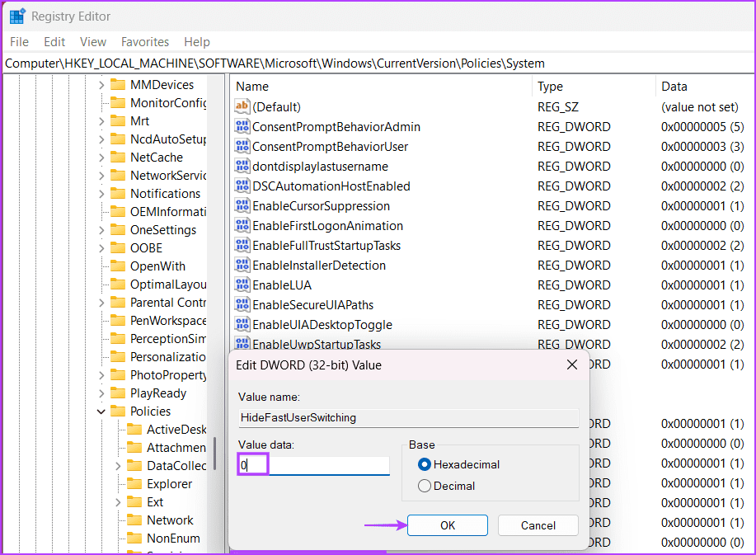Click inside the Value data field
The height and width of the screenshot is (555, 756).
coord(313,464)
